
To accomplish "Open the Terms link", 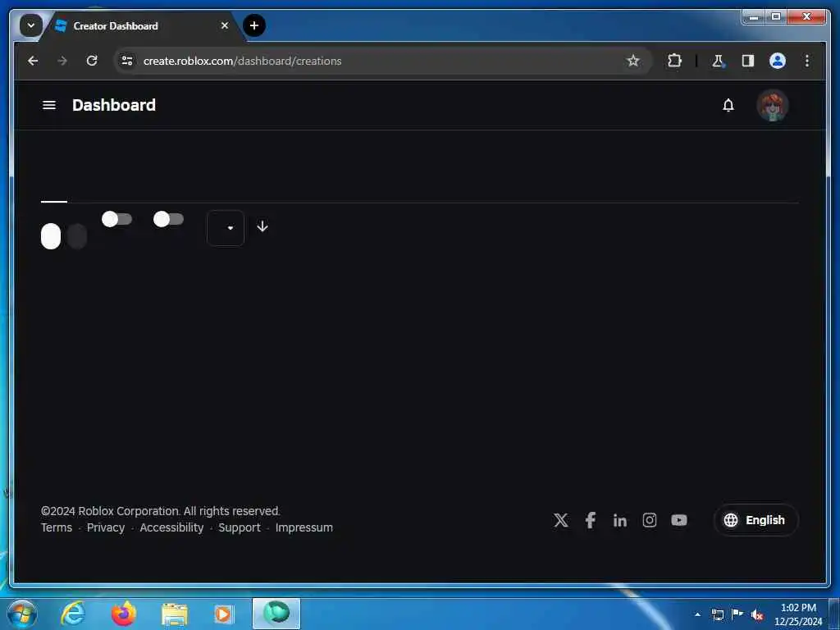I will 57,527.
